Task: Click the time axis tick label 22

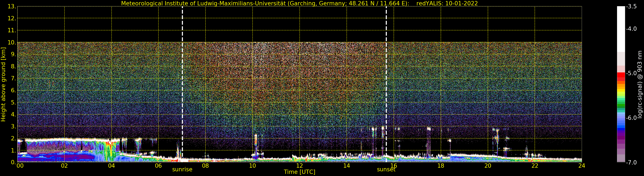Action: (x=535, y=166)
